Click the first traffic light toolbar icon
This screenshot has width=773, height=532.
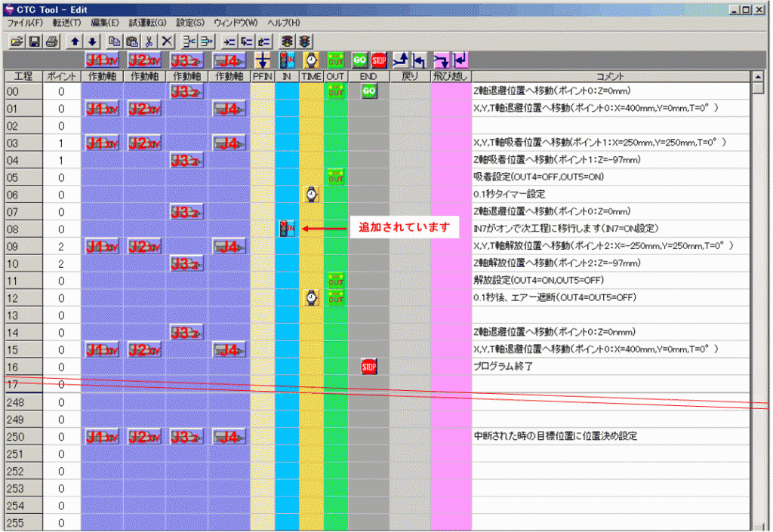tap(287, 42)
